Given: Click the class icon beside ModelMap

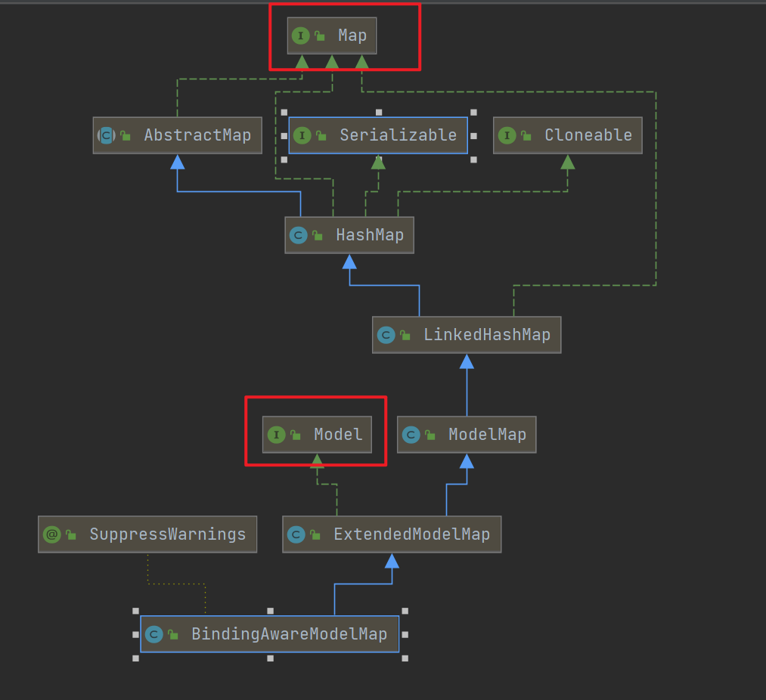Looking at the screenshot, I should click(x=411, y=435).
